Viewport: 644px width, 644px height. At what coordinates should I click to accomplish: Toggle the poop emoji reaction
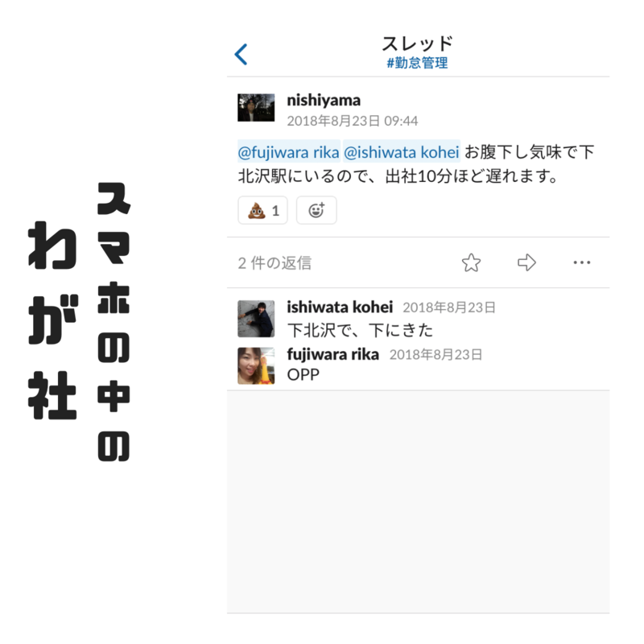click(x=263, y=210)
